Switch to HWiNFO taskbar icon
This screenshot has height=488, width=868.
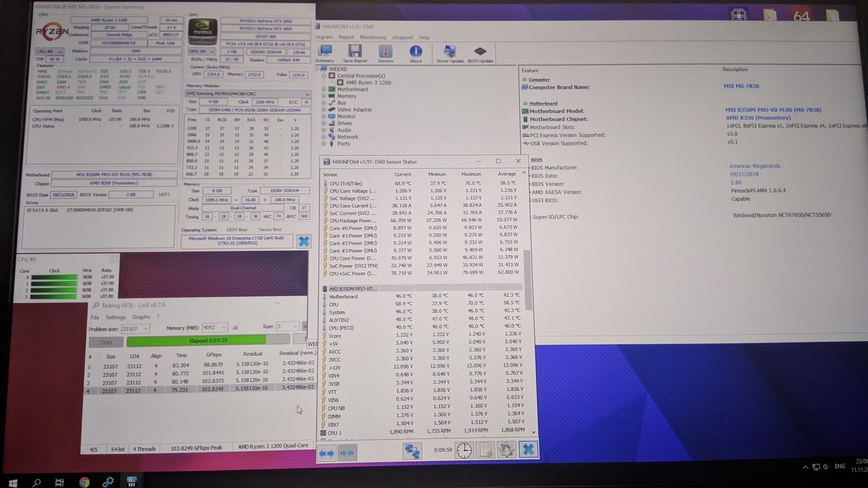[x=132, y=483]
